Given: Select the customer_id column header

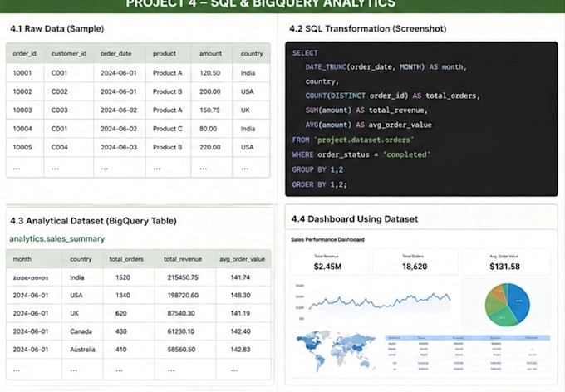Looking at the screenshot, I should pyautogui.click(x=69, y=54).
